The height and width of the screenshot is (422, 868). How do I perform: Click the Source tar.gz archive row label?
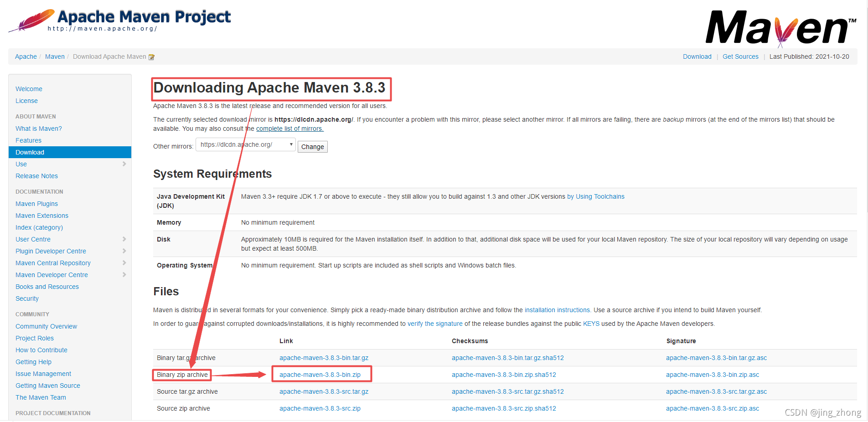tap(187, 391)
